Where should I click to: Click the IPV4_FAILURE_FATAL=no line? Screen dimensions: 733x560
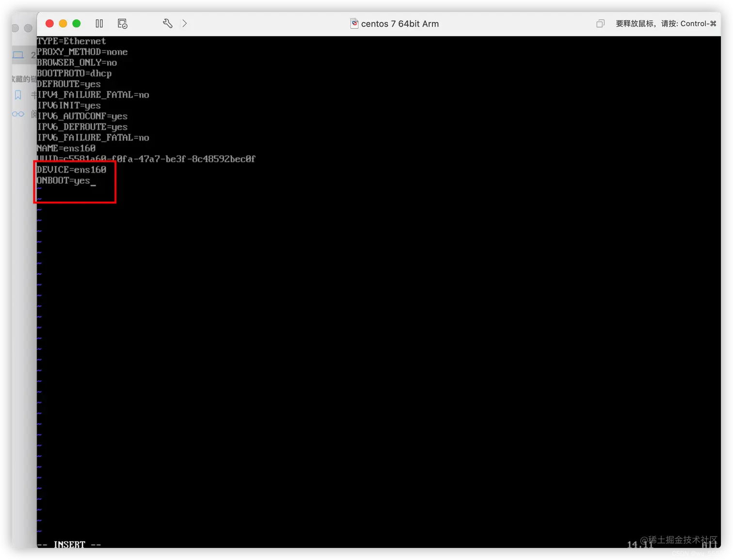pyautogui.click(x=93, y=94)
